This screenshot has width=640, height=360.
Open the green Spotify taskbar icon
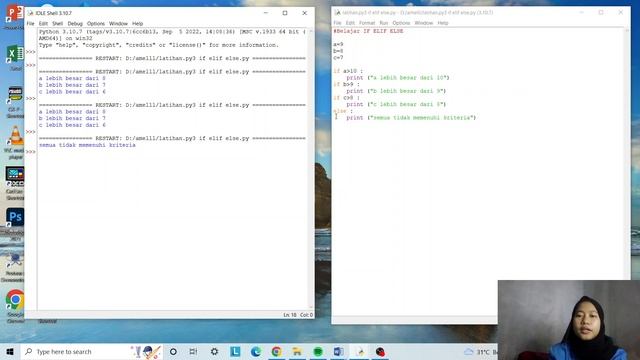pos(318,351)
